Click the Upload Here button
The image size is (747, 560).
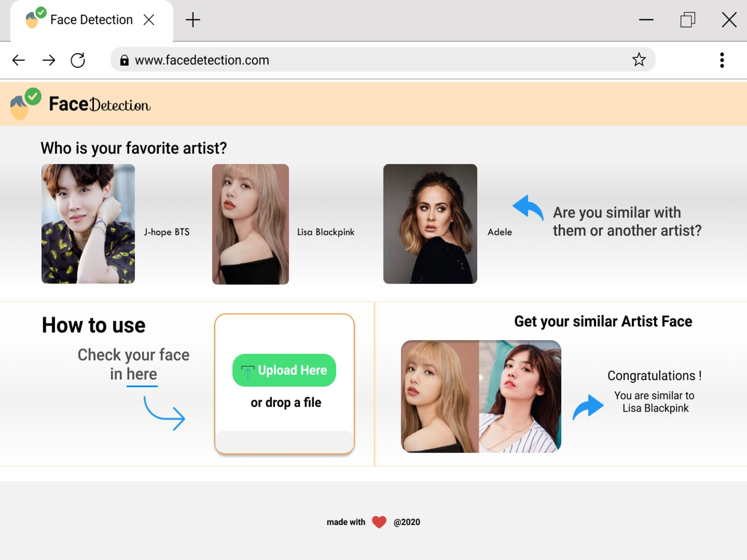[x=284, y=370]
